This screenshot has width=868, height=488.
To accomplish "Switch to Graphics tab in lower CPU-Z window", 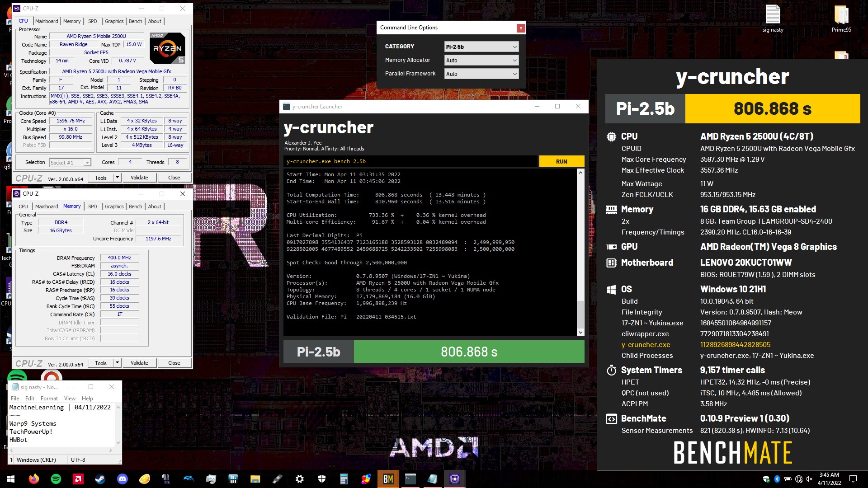I will click(114, 206).
